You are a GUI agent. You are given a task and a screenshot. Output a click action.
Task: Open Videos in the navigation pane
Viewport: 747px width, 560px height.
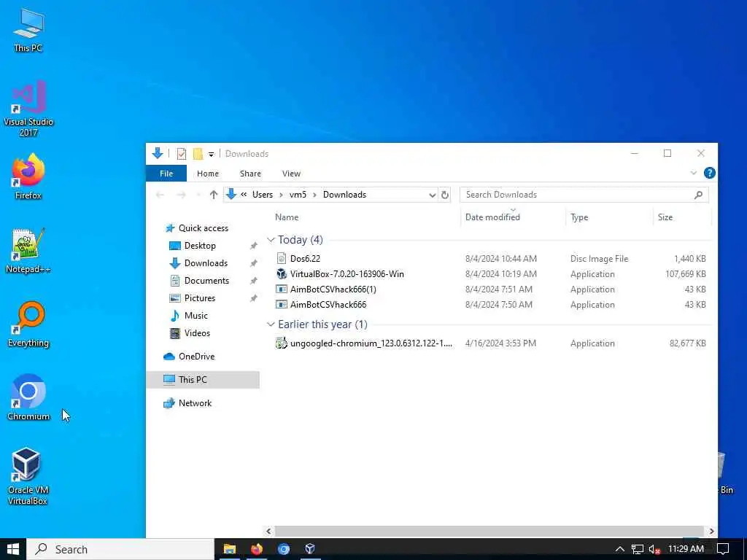pos(197,333)
